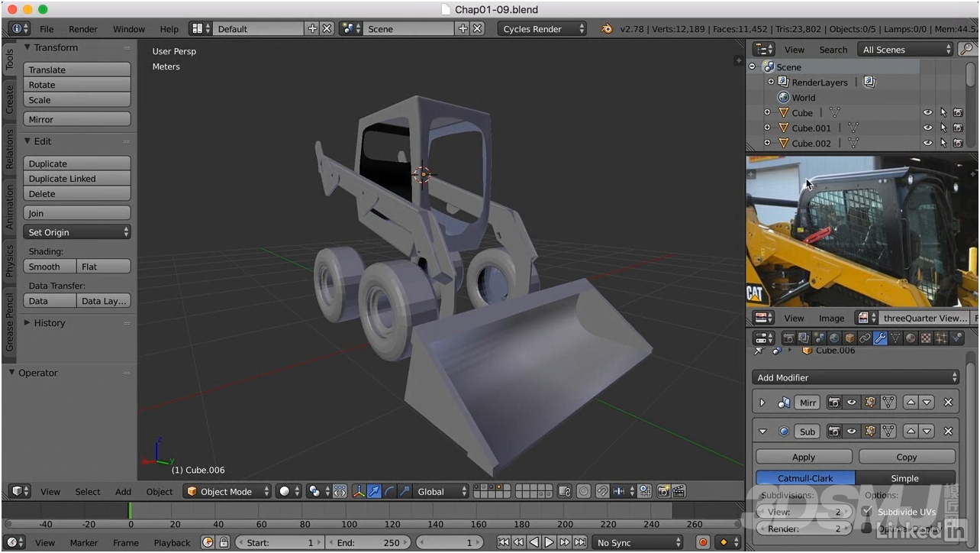Switch to the Create tool shelf tab

point(9,99)
